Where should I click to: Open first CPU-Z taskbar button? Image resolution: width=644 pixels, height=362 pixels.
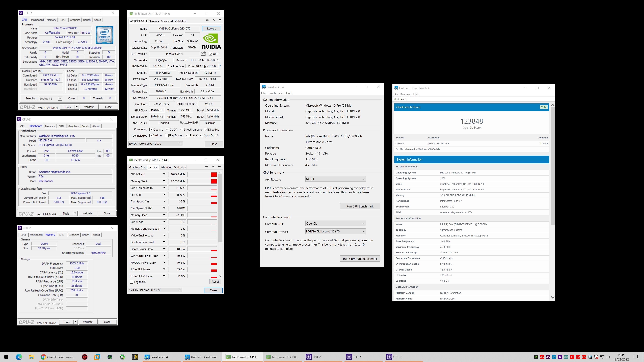323,357
